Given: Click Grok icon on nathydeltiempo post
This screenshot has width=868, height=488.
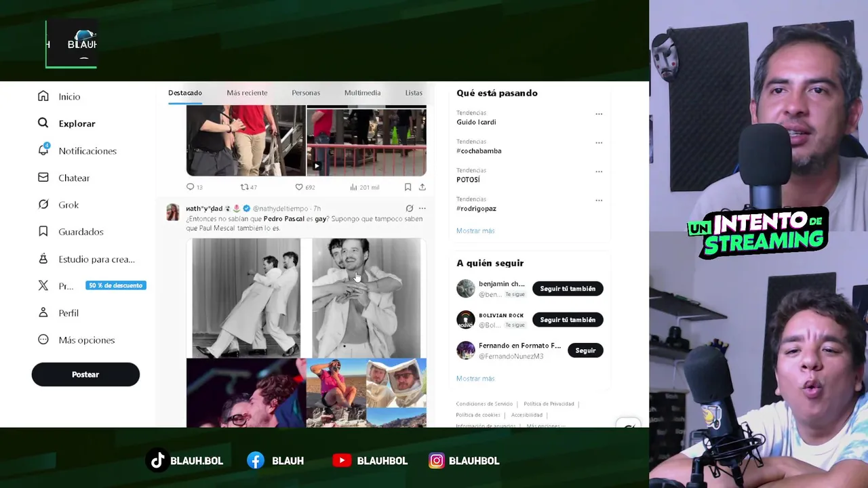Looking at the screenshot, I should [x=409, y=208].
